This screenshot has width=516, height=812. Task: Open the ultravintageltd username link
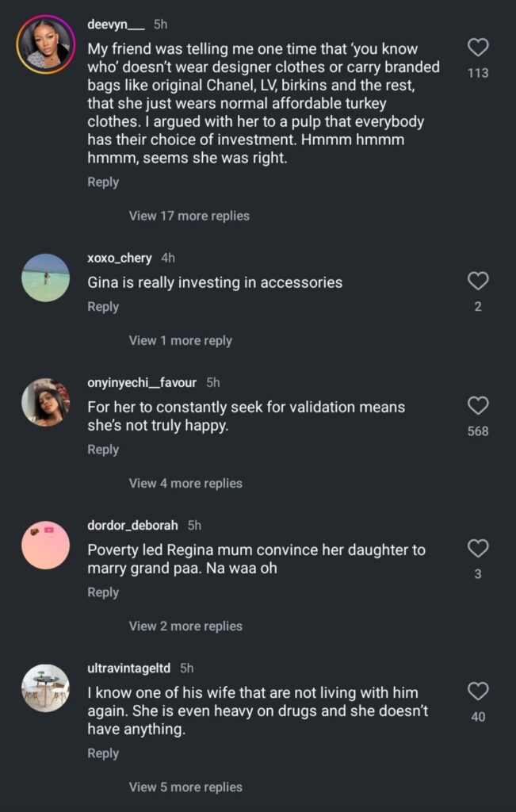[x=128, y=668]
